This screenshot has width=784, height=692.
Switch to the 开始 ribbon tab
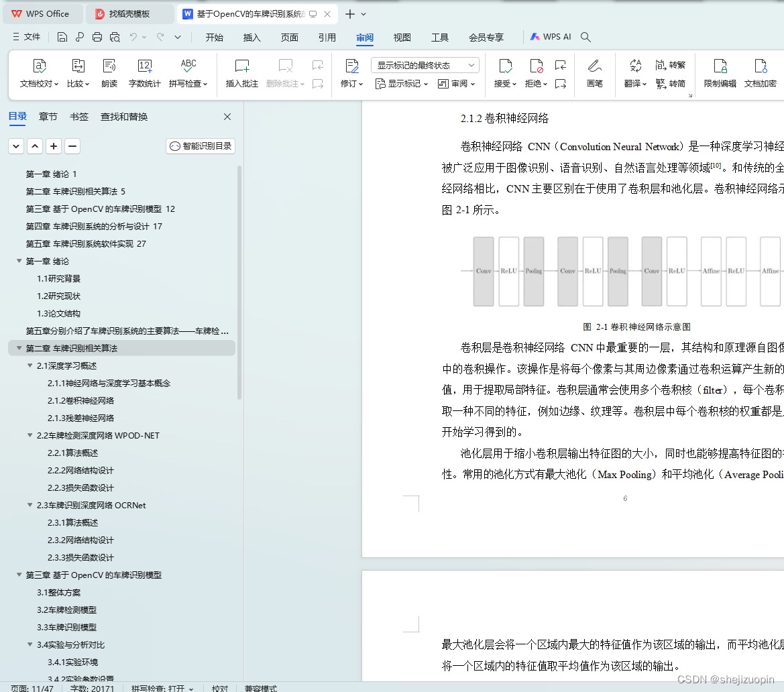[x=215, y=38]
